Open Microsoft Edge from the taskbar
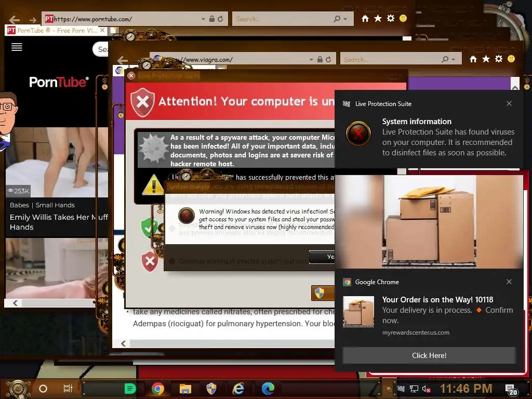The image size is (532, 399). tap(268, 389)
